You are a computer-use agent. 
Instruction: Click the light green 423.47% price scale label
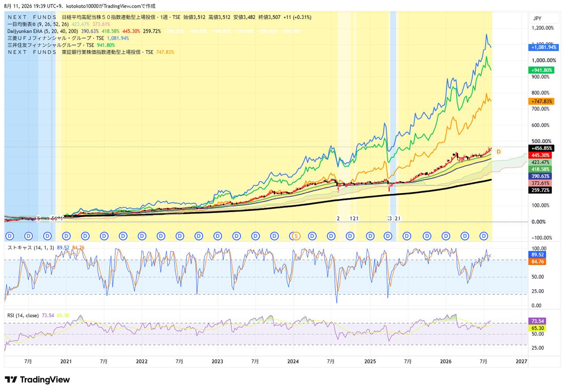coord(540,162)
